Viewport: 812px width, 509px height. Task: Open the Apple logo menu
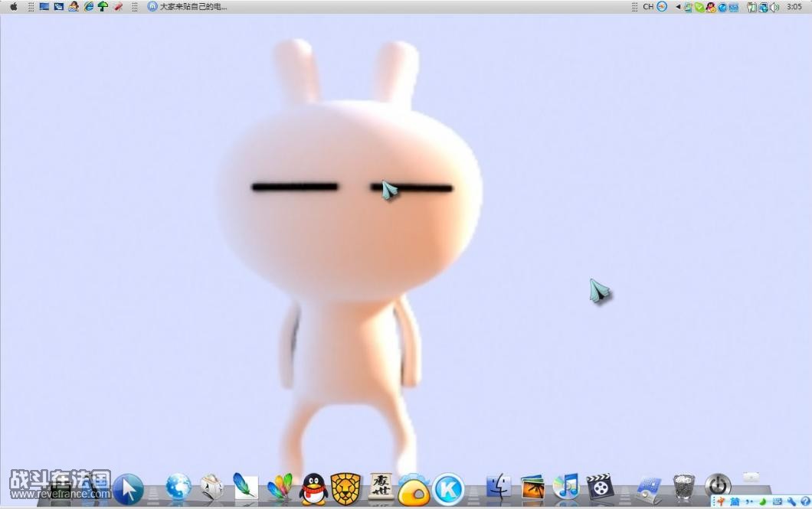(x=14, y=7)
